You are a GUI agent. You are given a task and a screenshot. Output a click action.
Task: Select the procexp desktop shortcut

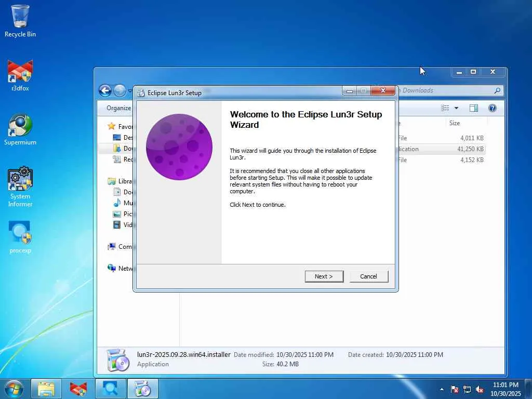[x=20, y=237]
